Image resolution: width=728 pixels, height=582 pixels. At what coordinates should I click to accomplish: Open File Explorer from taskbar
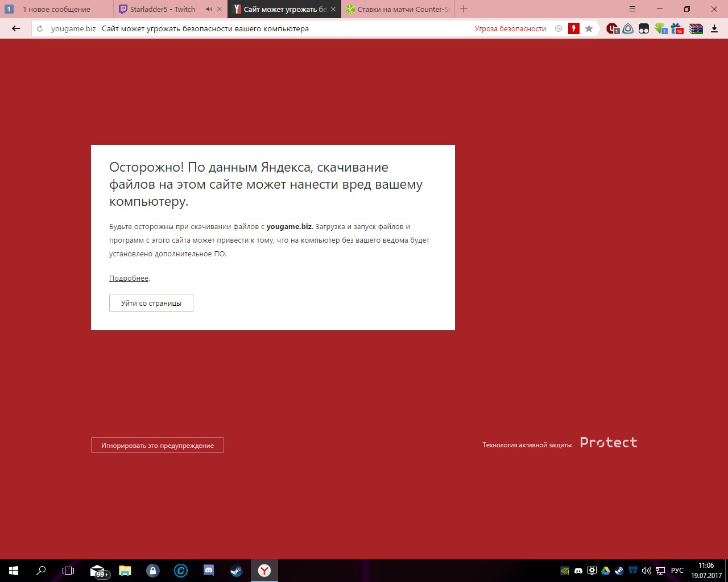coord(125,571)
